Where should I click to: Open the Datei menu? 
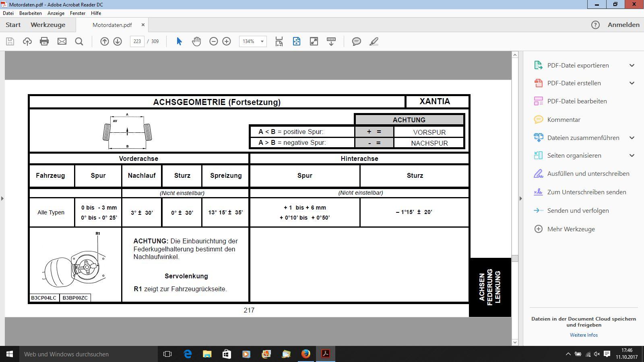(x=8, y=13)
